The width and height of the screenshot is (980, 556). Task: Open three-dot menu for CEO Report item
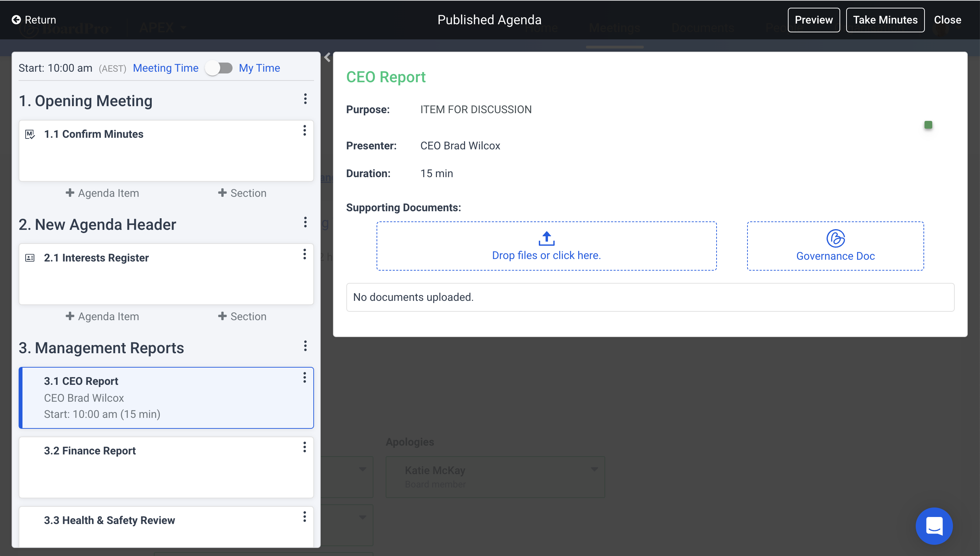pos(304,378)
